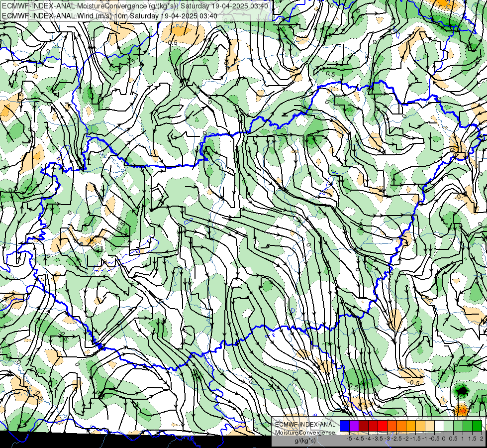487x448 pixels.
Task: Pick the white legend swatch
Action: click(x=439, y=426)
